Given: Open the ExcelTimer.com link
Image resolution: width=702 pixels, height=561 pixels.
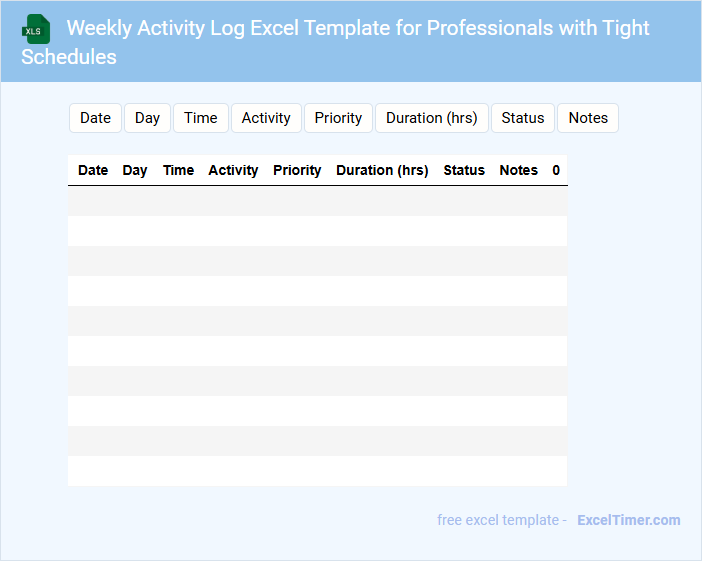Looking at the screenshot, I should (629, 520).
